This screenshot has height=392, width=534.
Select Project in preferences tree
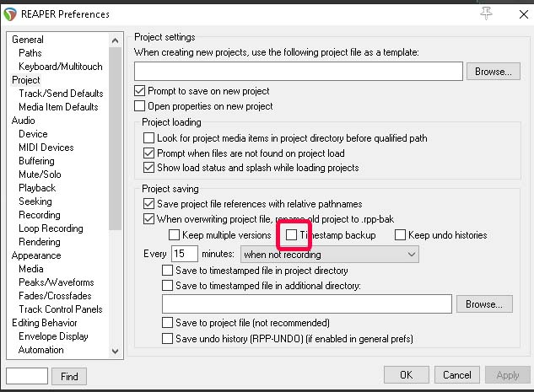[26, 80]
